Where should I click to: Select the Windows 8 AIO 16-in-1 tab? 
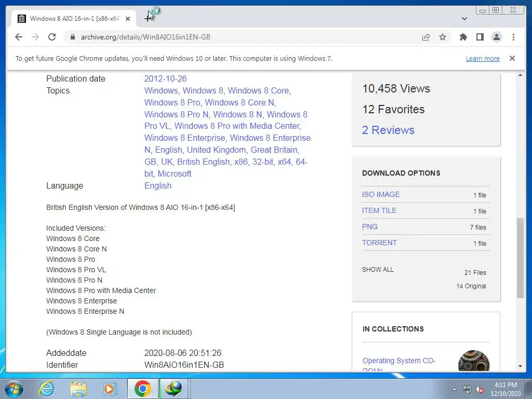(x=74, y=19)
